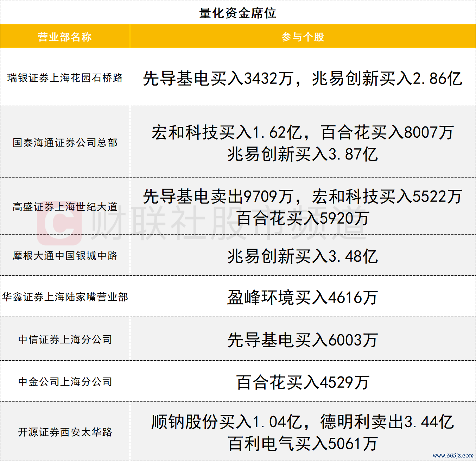Screen dimensions: 476x461
Task: Select the text "百利电气买入5061万"
Action: pyautogui.click(x=303, y=443)
